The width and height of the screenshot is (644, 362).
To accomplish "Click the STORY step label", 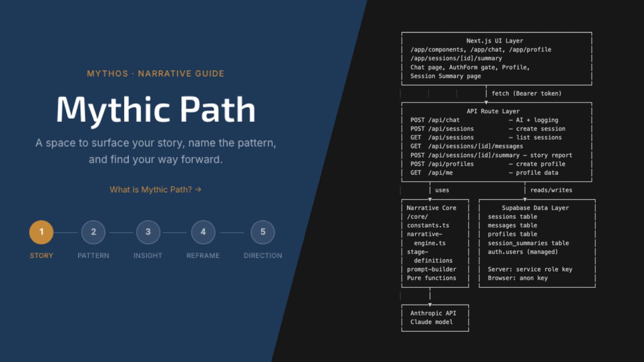I will click(41, 256).
